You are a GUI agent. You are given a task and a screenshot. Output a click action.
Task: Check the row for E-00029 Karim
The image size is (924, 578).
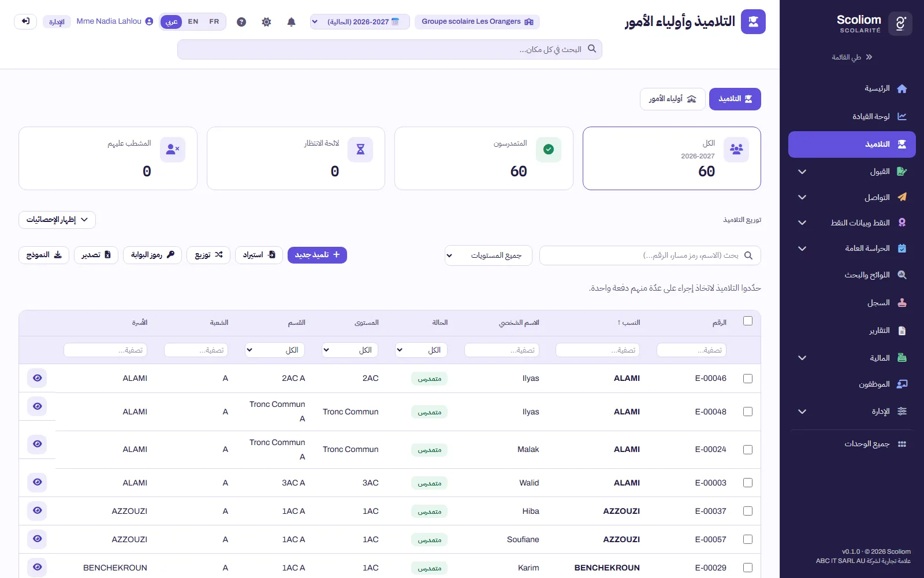(748, 568)
